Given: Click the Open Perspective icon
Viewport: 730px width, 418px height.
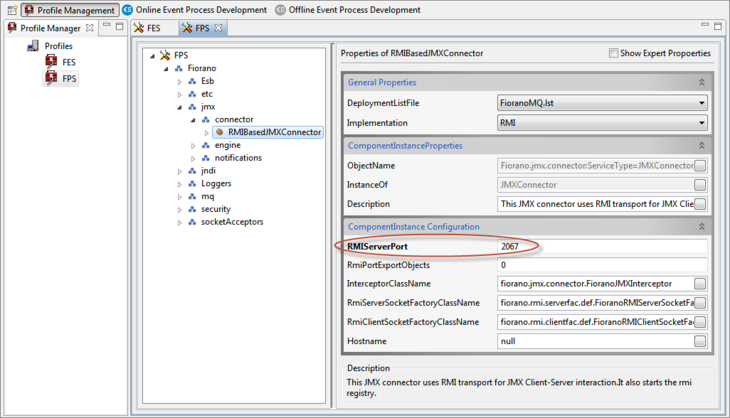Looking at the screenshot, I should click(x=12, y=10).
